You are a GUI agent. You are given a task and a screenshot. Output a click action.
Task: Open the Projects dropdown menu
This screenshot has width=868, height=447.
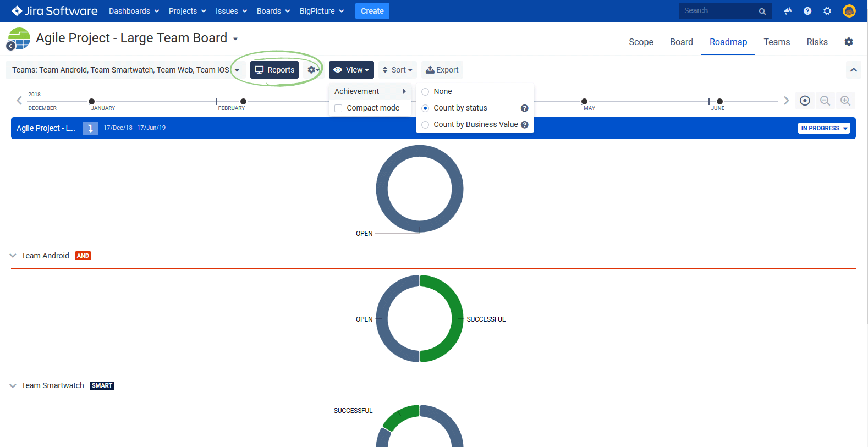click(187, 11)
